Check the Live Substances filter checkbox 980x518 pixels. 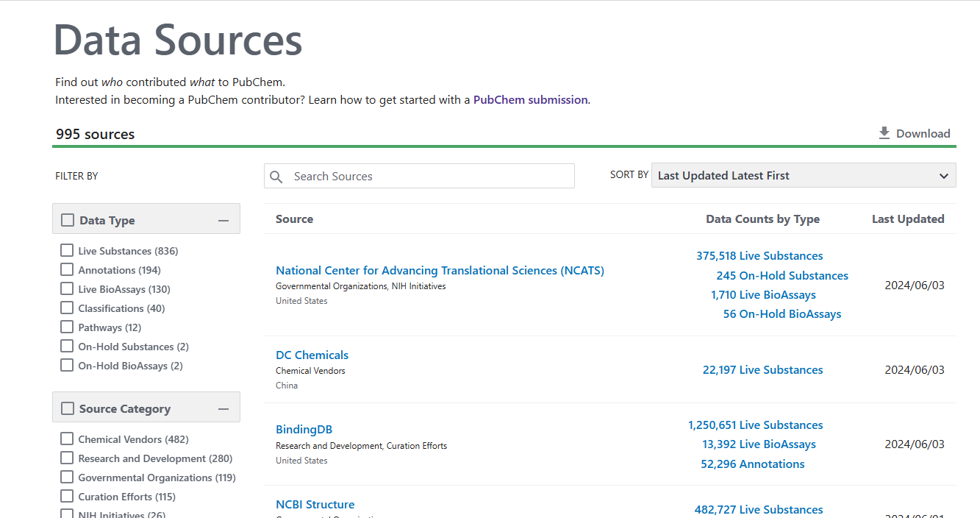point(67,251)
